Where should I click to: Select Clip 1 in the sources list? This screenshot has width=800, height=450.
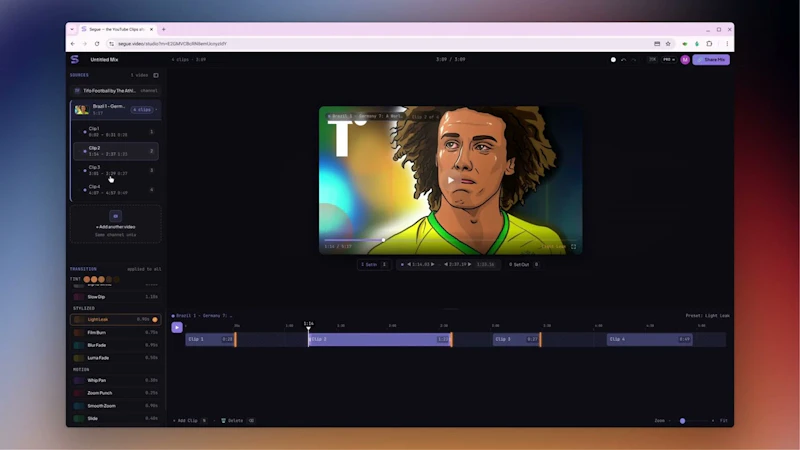[116, 132]
